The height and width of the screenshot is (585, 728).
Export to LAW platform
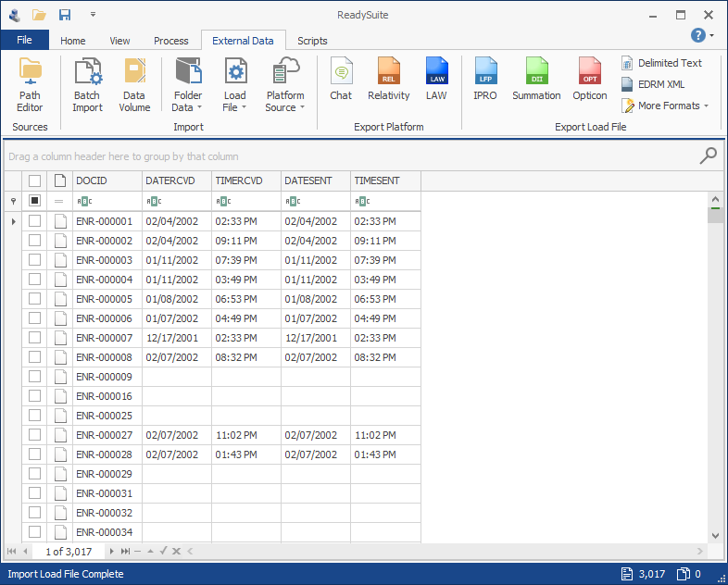pos(436,80)
